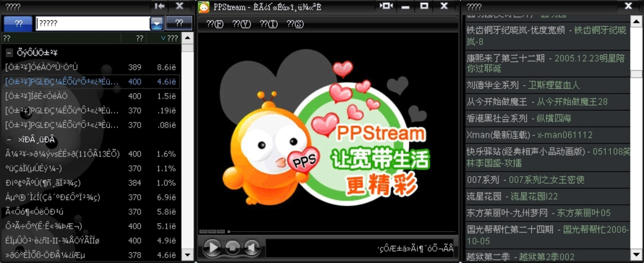Image resolution: width=644 pixels, height=263 pixels.
Task: Open playlist item Xman(最新连载)
Action: pyautogui.click(x=548, y=135)
